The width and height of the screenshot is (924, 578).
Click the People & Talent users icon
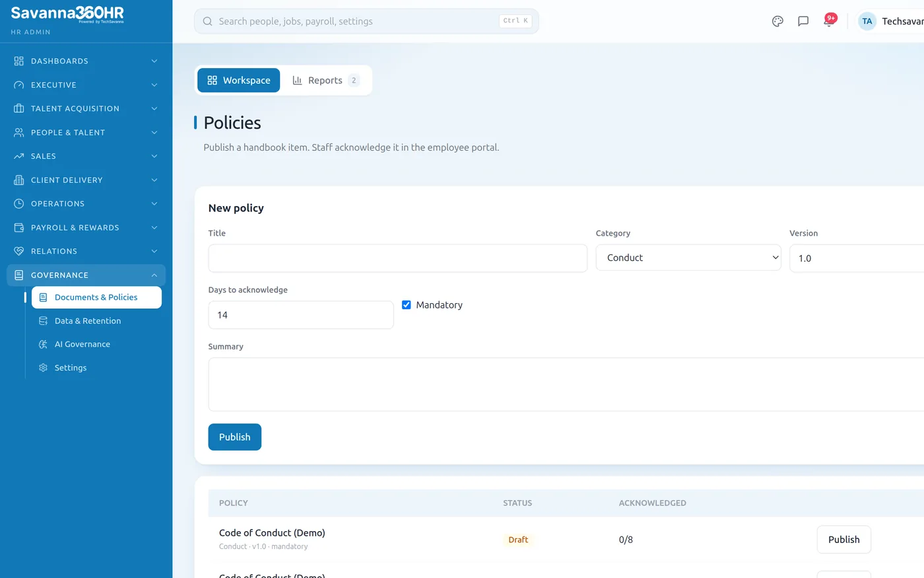(x=18, y=132)
